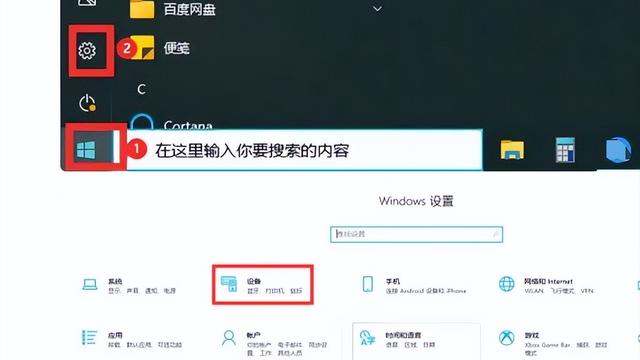Screen dimensions: 640x360
Task: Open File Explorer from the taskbar
Action: coord(512,150)
